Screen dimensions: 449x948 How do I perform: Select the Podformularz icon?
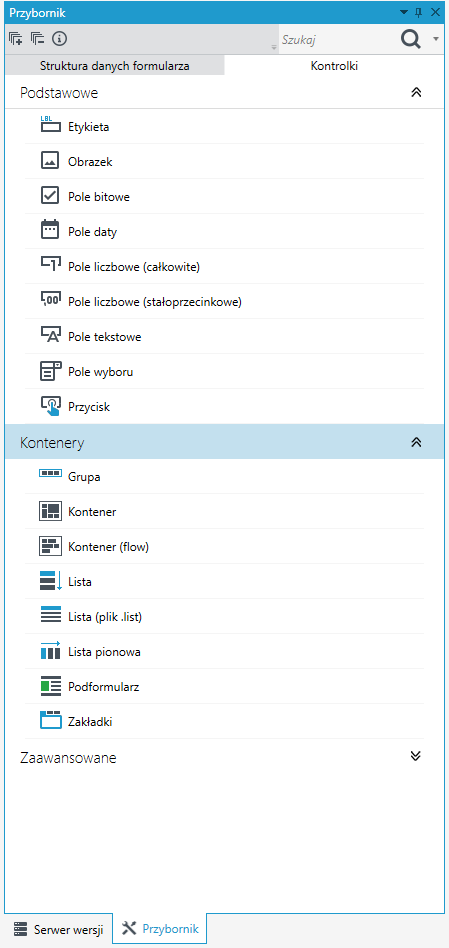[51, 686]
